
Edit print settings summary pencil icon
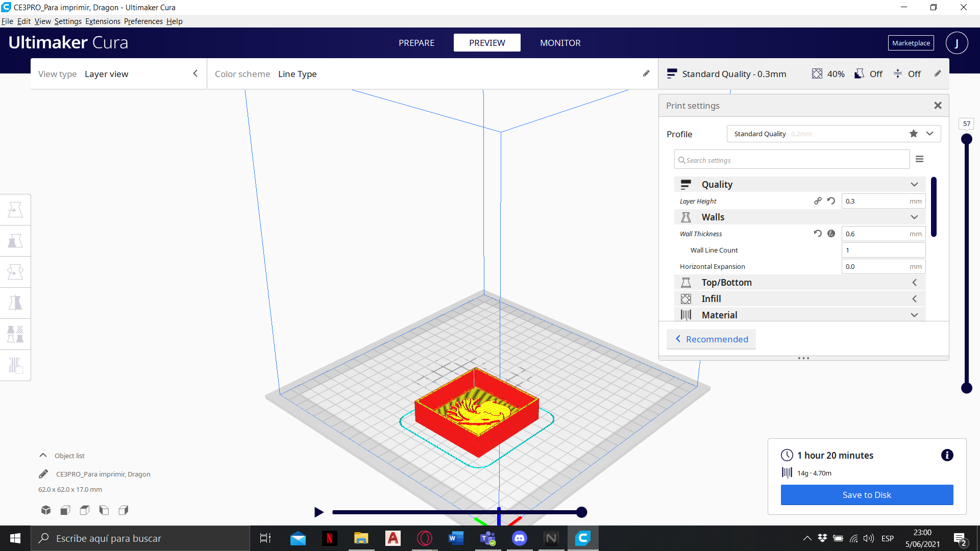pyautogui.click(x=938, y=73)
